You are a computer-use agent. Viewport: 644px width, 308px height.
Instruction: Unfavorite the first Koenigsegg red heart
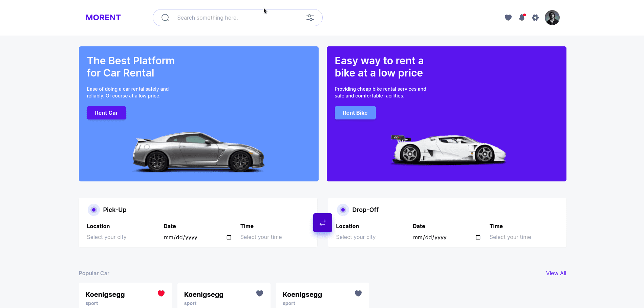point(161,293)
